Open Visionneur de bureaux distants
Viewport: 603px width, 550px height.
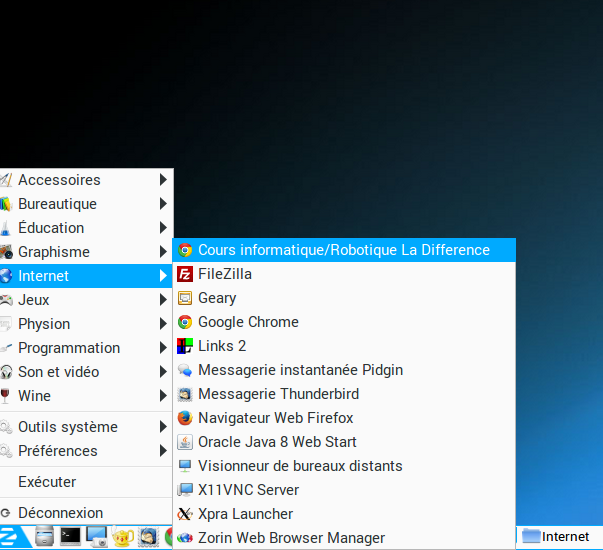(x=344, y=466)
